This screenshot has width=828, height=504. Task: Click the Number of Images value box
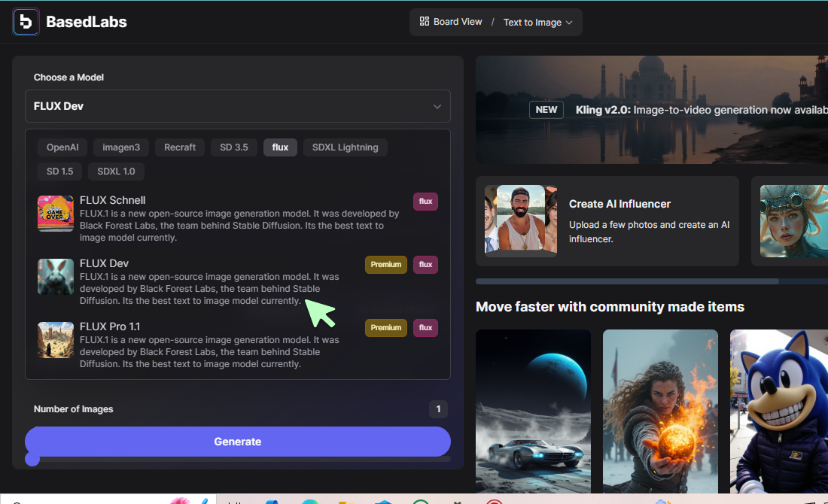tap(438, 409)
